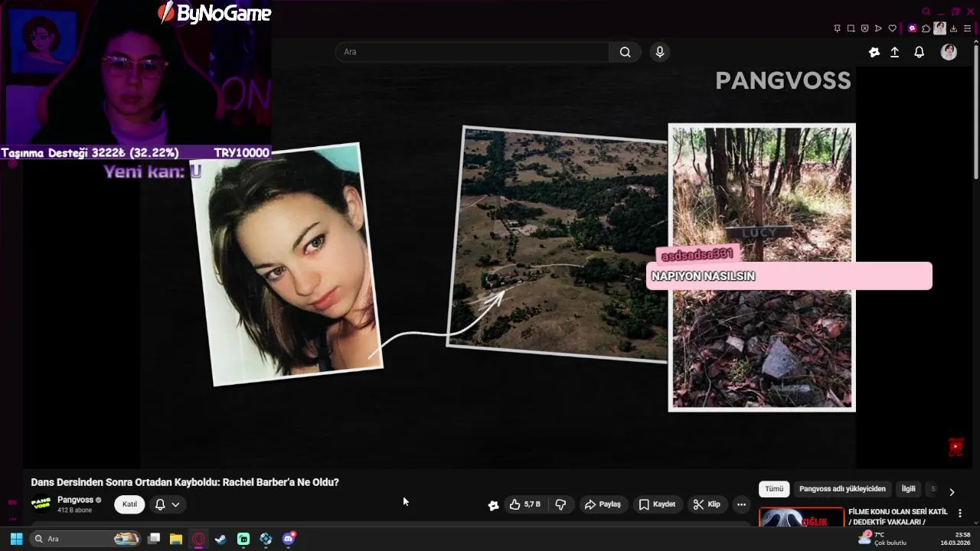
Task: Click the green app icon on taskbar
Action: click(243, 539)
